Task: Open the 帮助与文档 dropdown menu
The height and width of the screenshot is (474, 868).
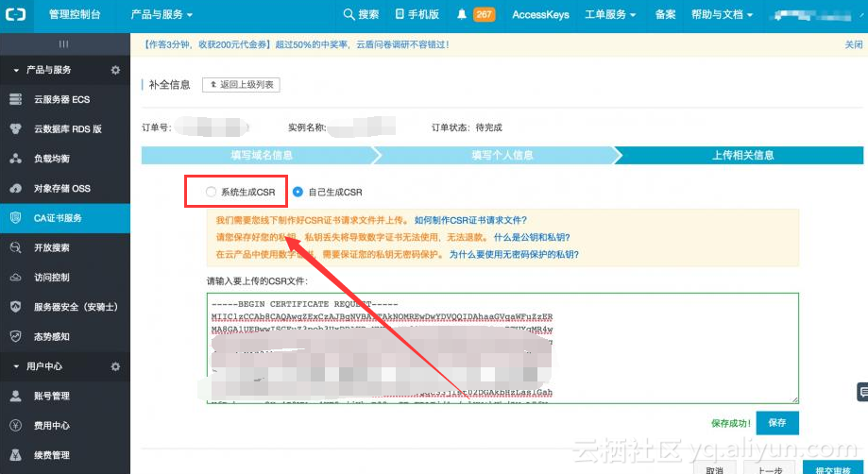Action: click(722, 15)
